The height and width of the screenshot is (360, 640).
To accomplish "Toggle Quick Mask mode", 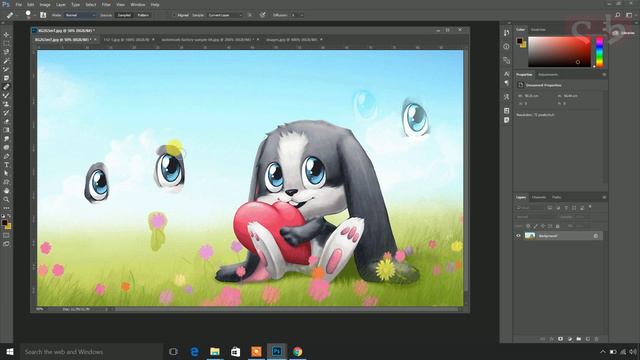I will pos(6,235).
